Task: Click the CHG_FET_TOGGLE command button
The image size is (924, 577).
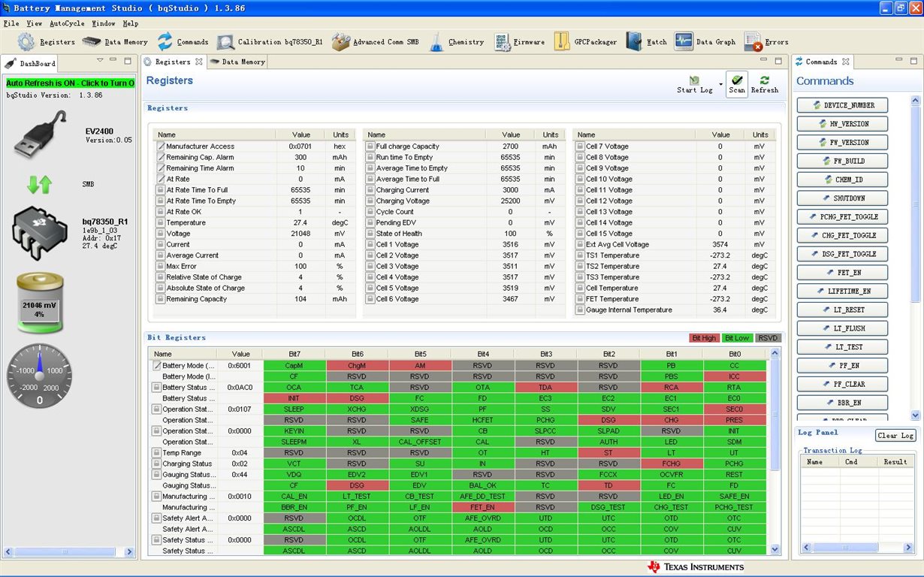Action: point(842,235)
